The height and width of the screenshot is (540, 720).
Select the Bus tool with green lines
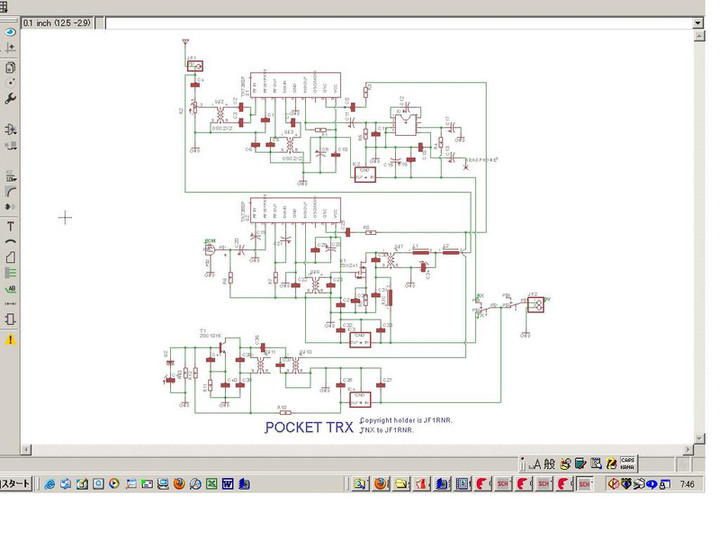[10, 272]
